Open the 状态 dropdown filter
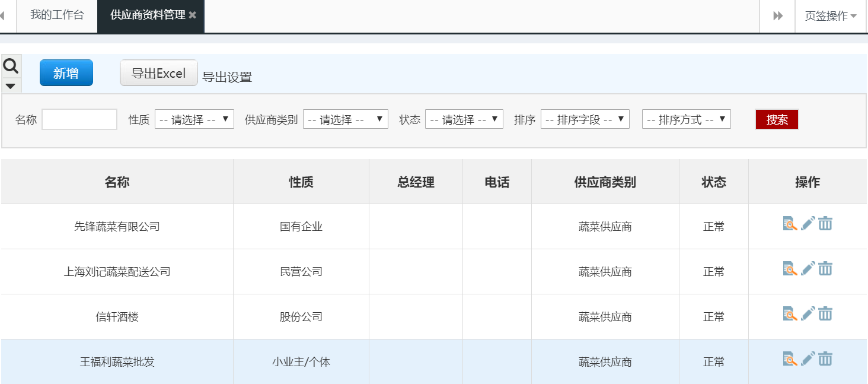This screenshot has width=868, height=384. coord(464,119)
